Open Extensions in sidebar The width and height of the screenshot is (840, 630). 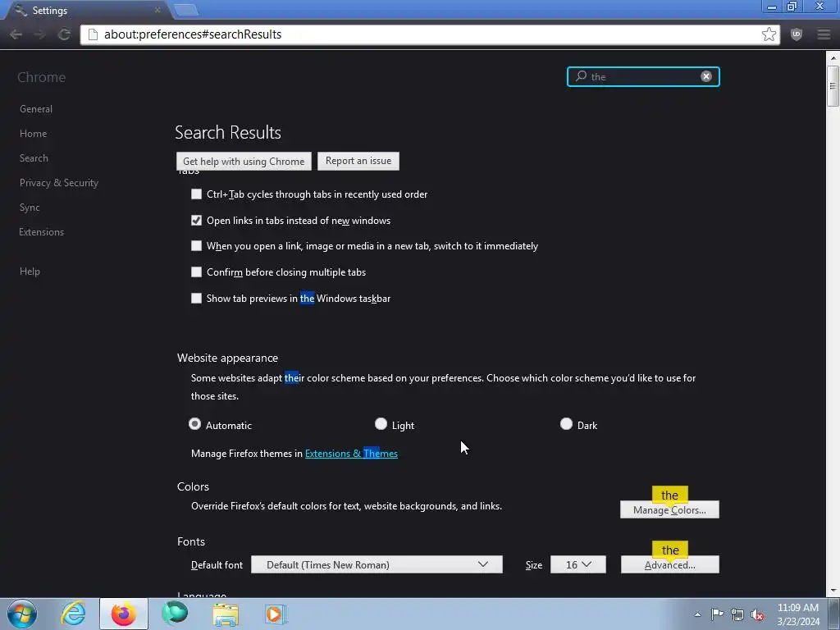tap(41, 232)
